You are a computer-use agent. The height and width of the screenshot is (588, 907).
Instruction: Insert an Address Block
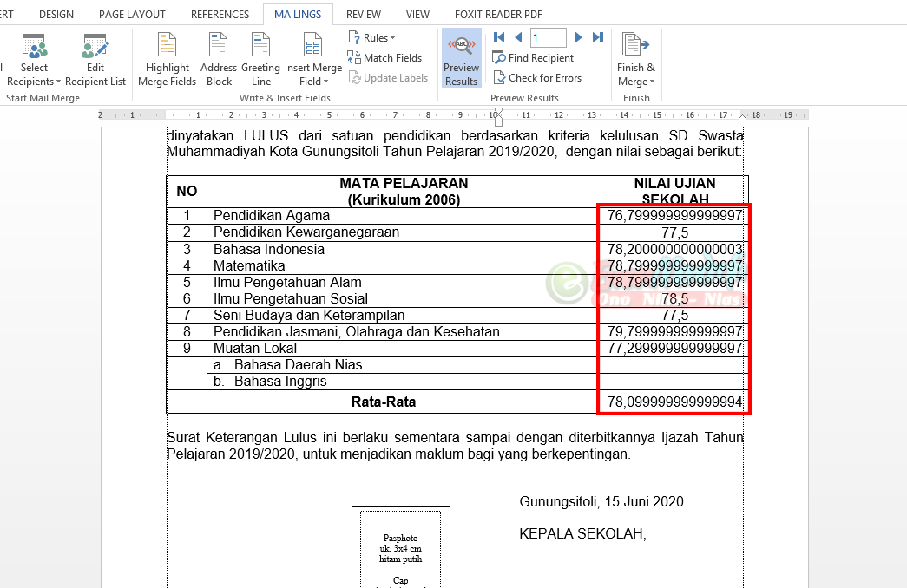click(x=219, y=60)
